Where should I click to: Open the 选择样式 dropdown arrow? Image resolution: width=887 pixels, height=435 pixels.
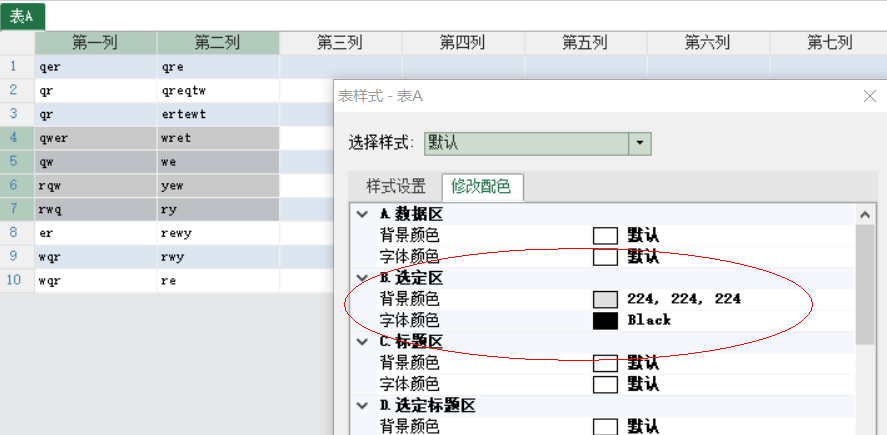[x=640, y=144]
